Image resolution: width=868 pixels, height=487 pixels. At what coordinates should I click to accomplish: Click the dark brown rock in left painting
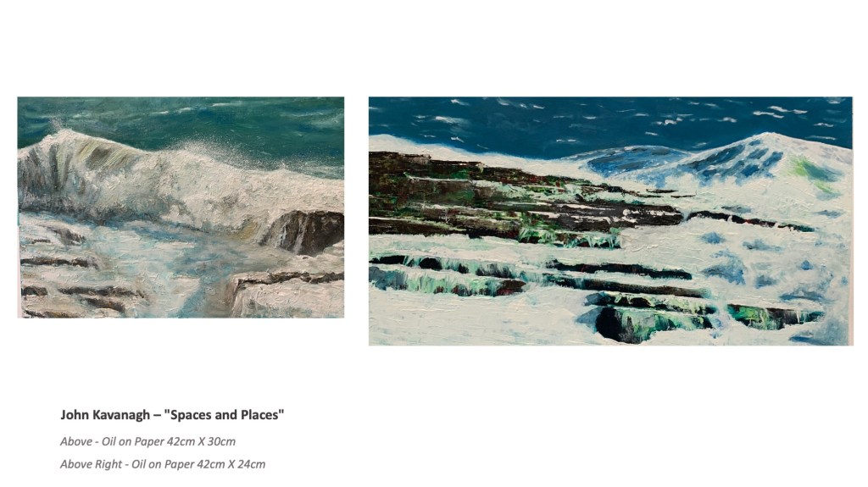click(304, 230)
